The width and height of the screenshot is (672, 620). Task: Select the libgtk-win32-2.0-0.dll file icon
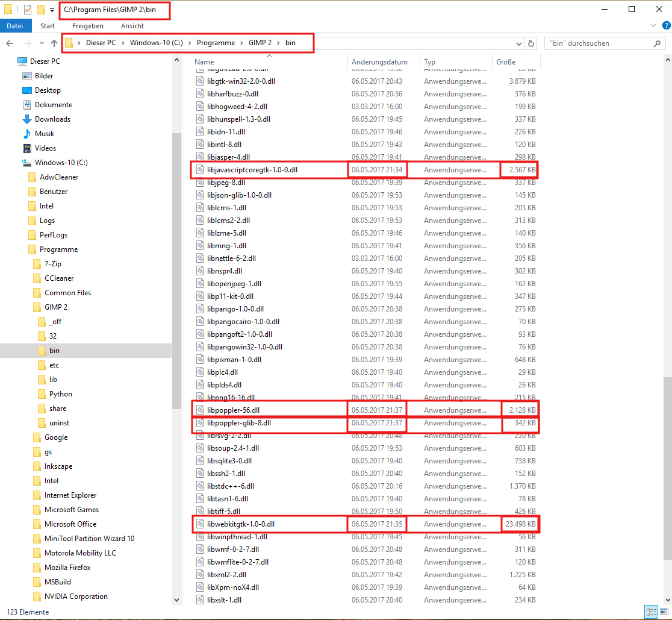(x=200, y=81)
